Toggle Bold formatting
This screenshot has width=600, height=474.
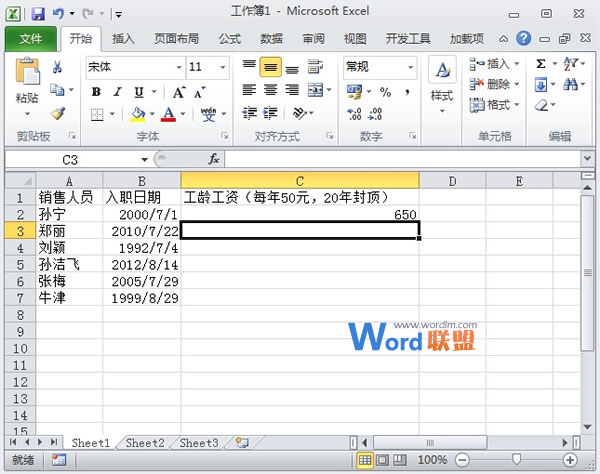coord(96,92)
